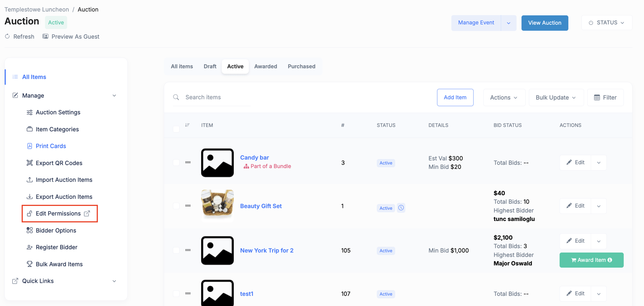Click the Search items input field
The height and width of the screenshot is (306, 644).
click(x=217, y=97)
